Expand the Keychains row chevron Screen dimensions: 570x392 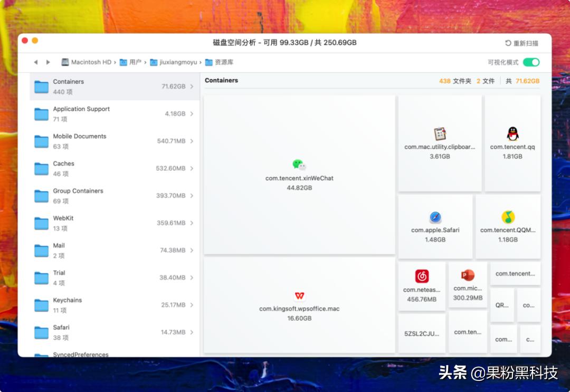[192, 305]
